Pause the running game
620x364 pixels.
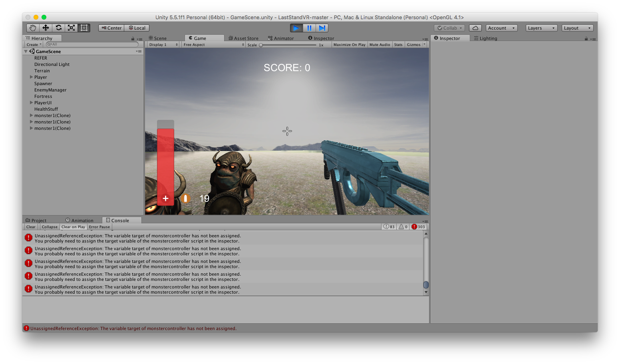point(309,28)
